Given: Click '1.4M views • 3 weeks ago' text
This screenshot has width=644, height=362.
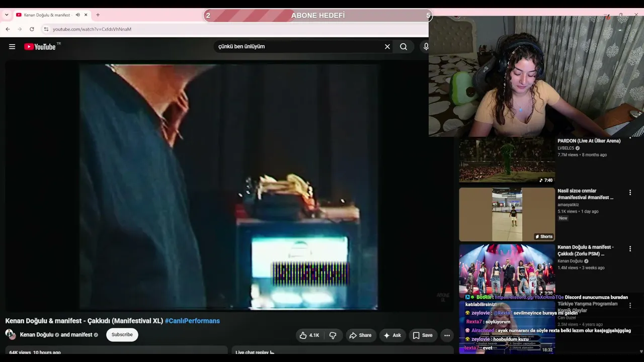Looking at the screenshot, I should point(581,268).
